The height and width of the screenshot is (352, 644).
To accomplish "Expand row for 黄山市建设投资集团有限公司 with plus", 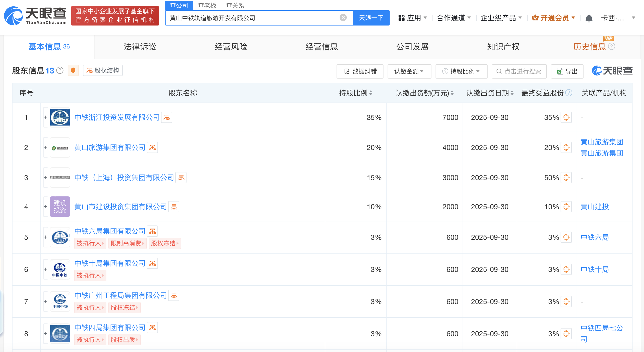I will (x=46, y=207).
